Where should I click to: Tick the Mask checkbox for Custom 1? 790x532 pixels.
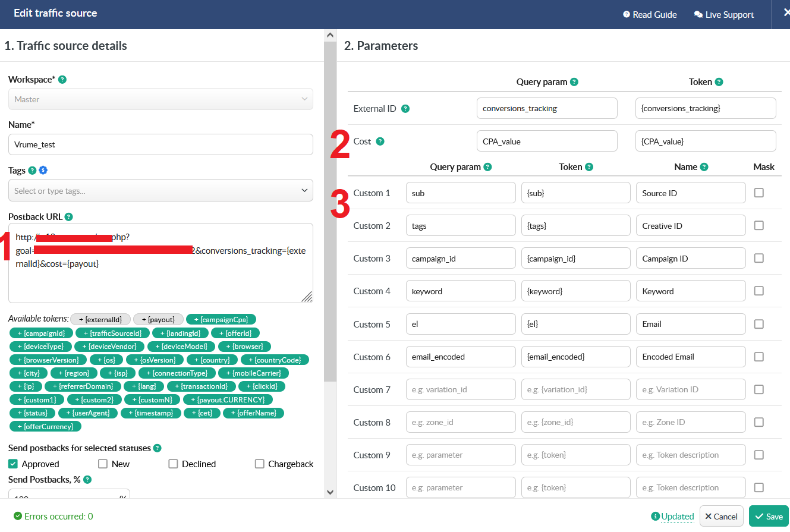[758, 193]
